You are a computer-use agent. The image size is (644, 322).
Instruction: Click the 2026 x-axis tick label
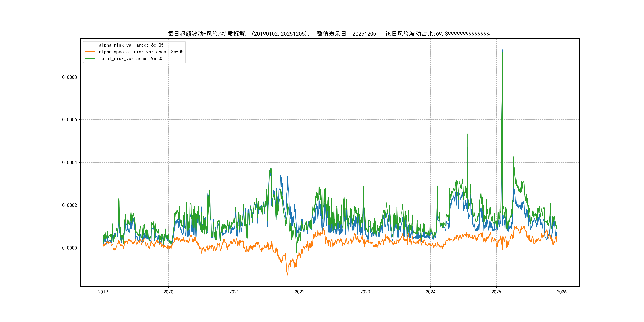[562, 292]
